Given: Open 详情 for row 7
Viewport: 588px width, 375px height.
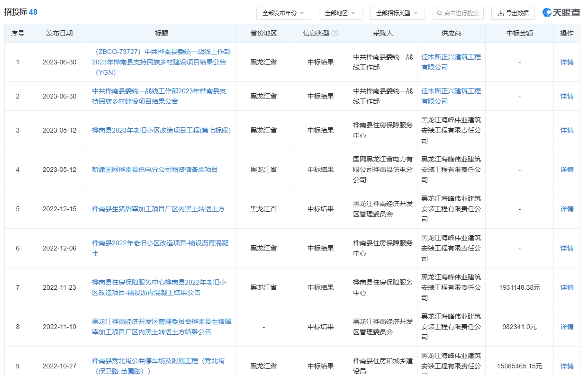Looking at the screenshot, I should tap(567, 287).
